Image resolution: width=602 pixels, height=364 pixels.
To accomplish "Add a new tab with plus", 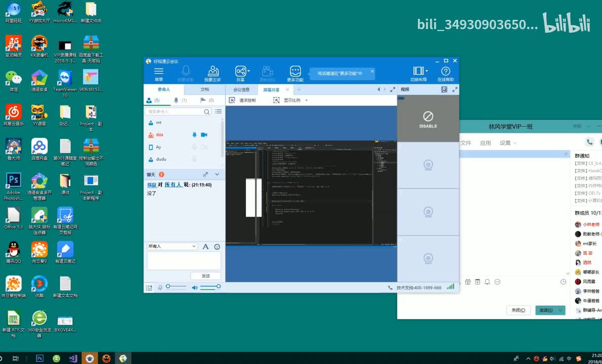I will click(x=298, y=90).
